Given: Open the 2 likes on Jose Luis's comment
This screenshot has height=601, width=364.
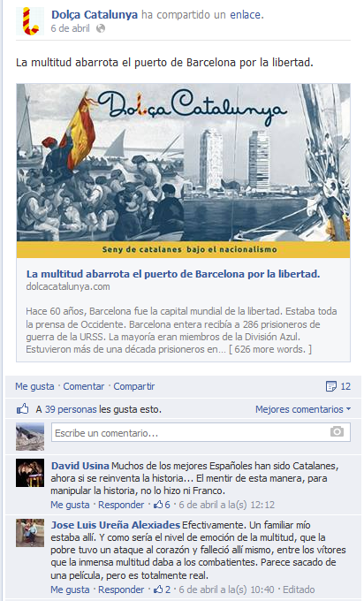Looking at the screenshot, I should coord(162,590).
